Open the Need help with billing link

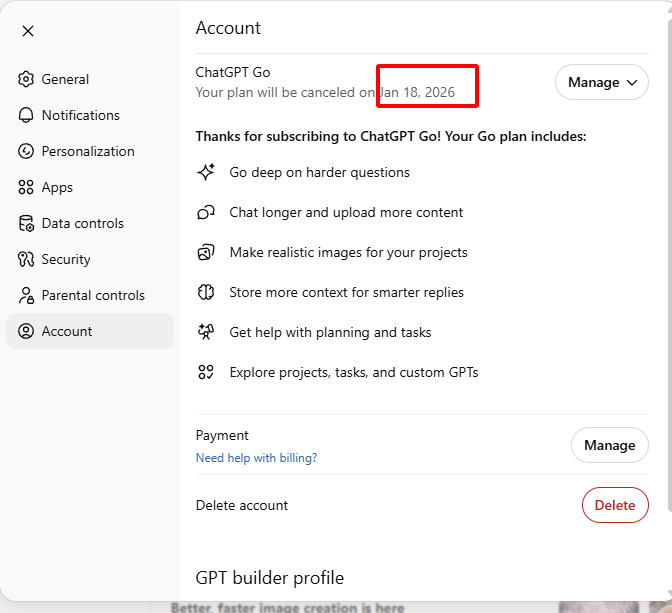256,458
